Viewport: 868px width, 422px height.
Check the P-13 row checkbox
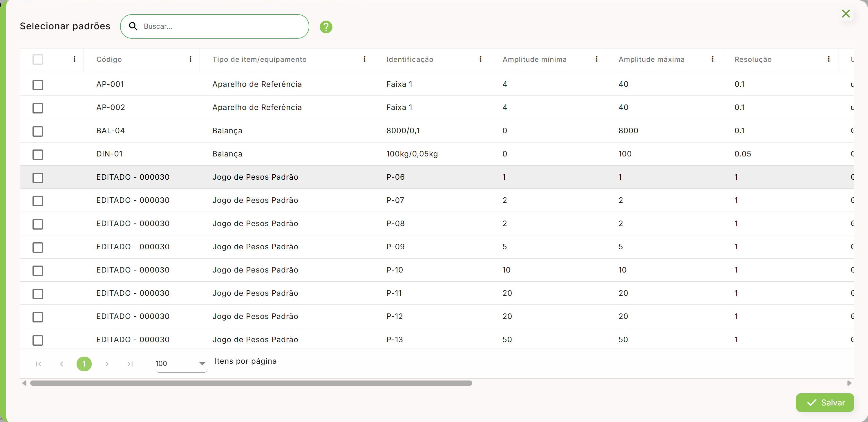click(38, 340)
